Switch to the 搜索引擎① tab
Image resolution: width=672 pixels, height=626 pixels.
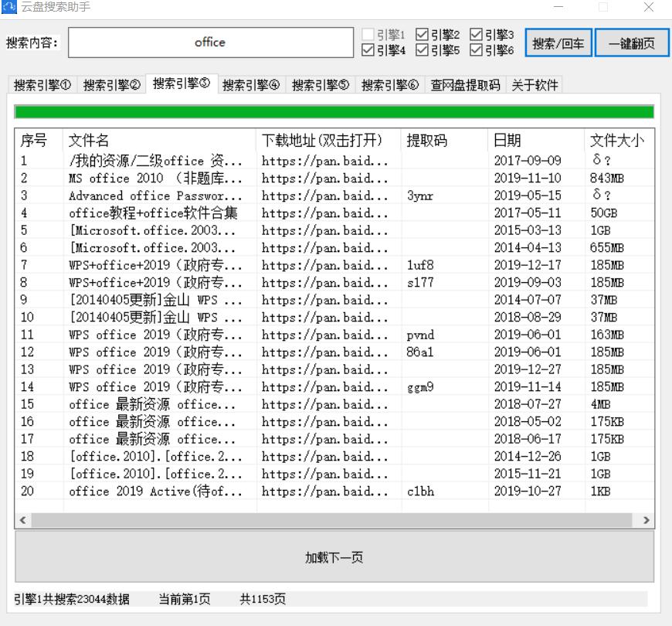tap(42, 85)
